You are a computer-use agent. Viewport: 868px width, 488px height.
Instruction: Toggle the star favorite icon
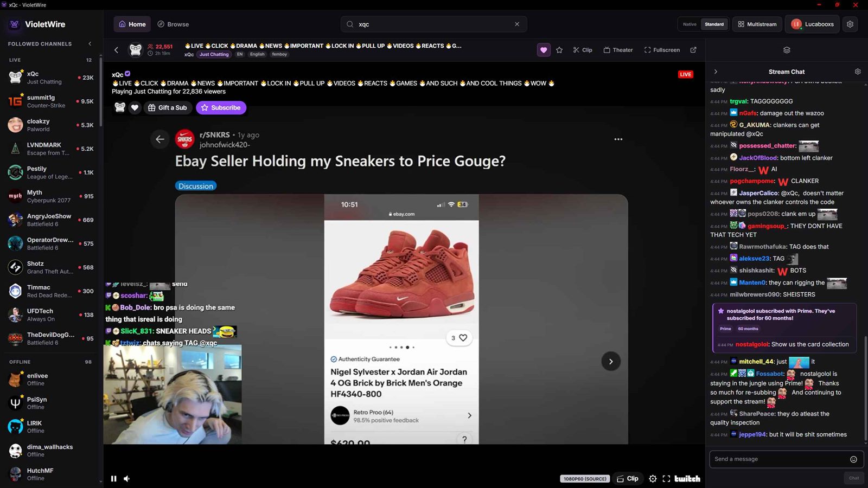coord(559,50)
